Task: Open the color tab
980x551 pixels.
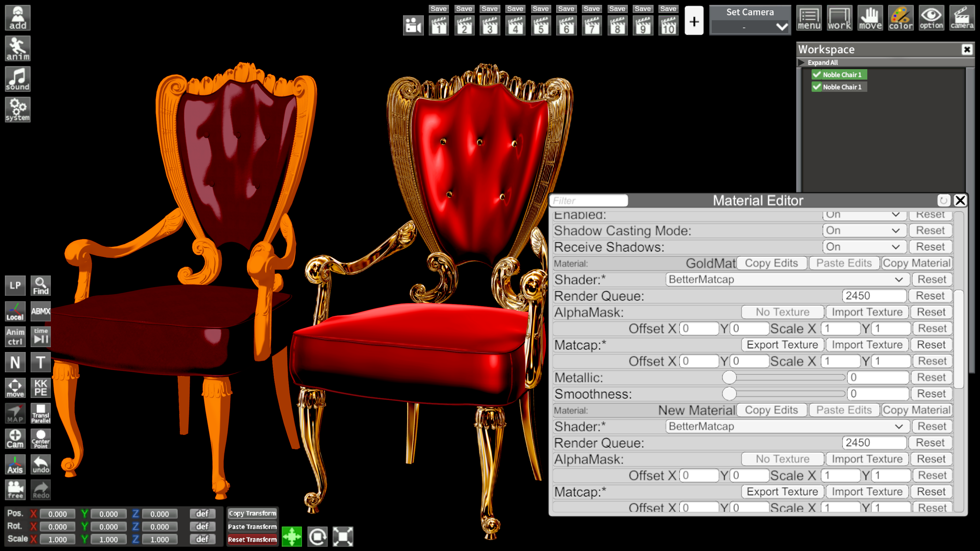Action: (901, 17)
